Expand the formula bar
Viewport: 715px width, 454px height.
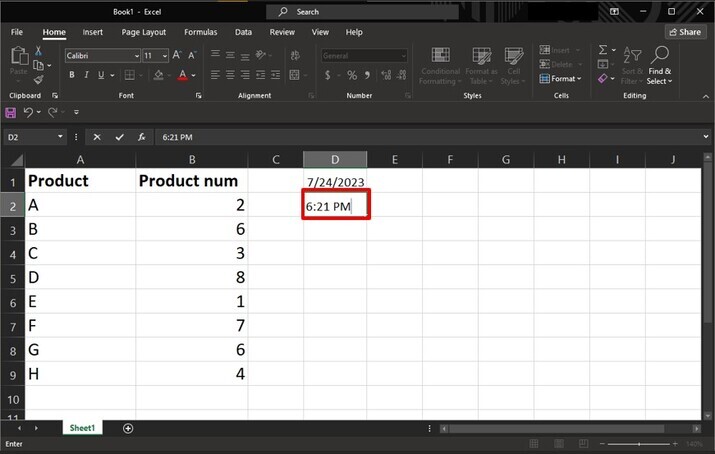(705, 137)
